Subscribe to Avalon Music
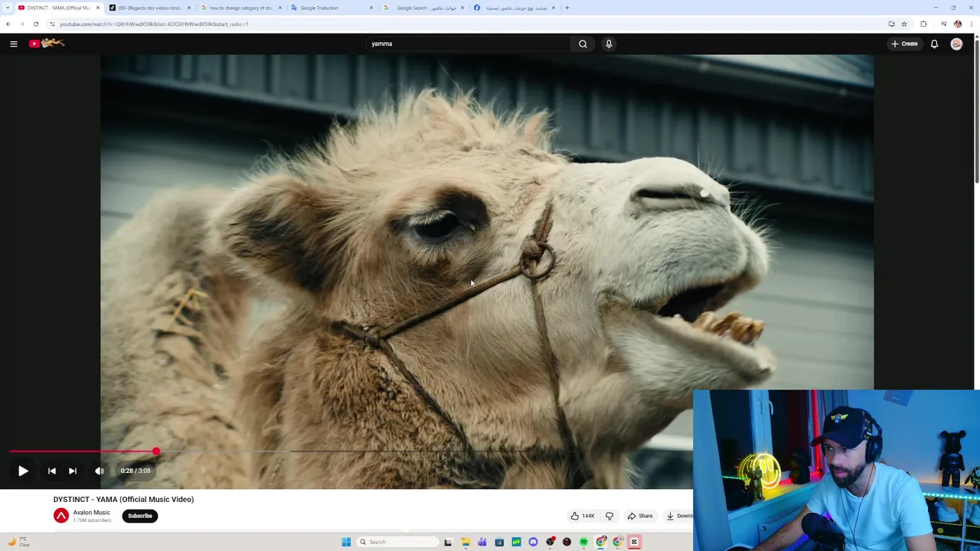 (x=140, y=516)
